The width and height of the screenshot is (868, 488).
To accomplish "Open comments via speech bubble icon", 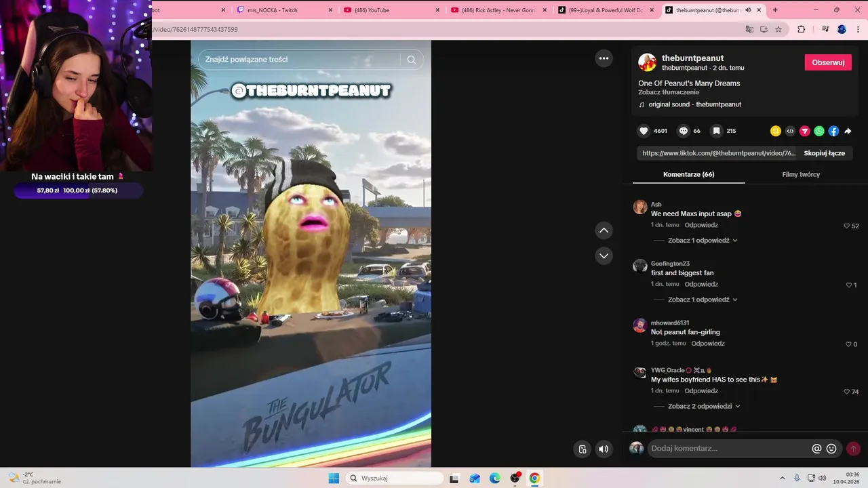I will coord(684,131).
